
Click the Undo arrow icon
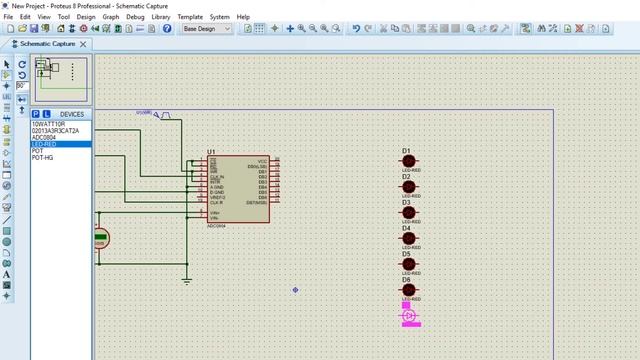pos(356,29)
